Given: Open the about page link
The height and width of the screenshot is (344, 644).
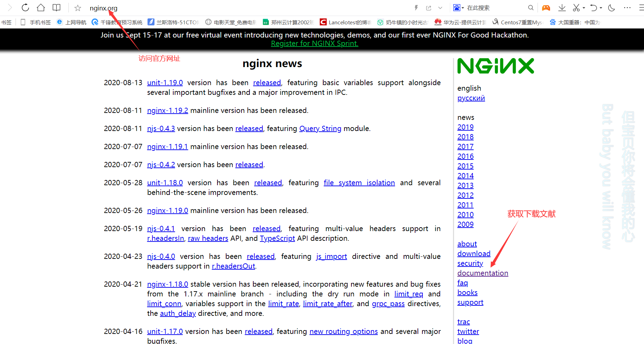Looking at the screenshot, I should 467,244.
